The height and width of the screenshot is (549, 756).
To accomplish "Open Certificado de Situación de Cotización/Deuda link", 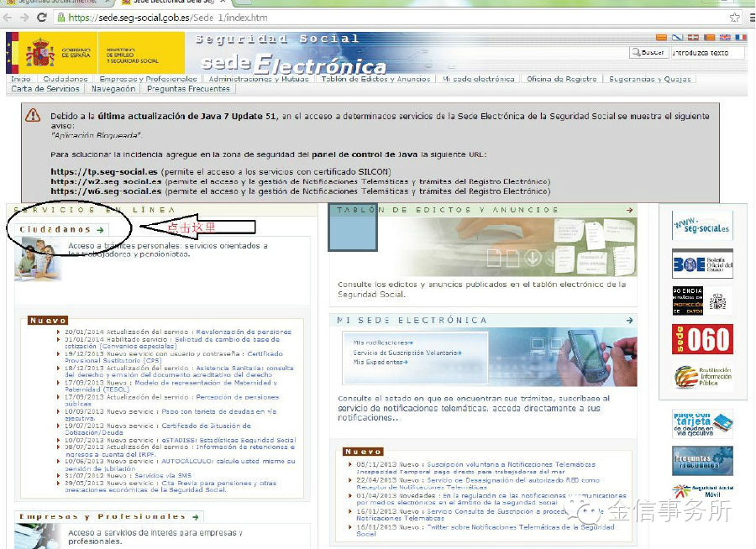I will 158,429.
